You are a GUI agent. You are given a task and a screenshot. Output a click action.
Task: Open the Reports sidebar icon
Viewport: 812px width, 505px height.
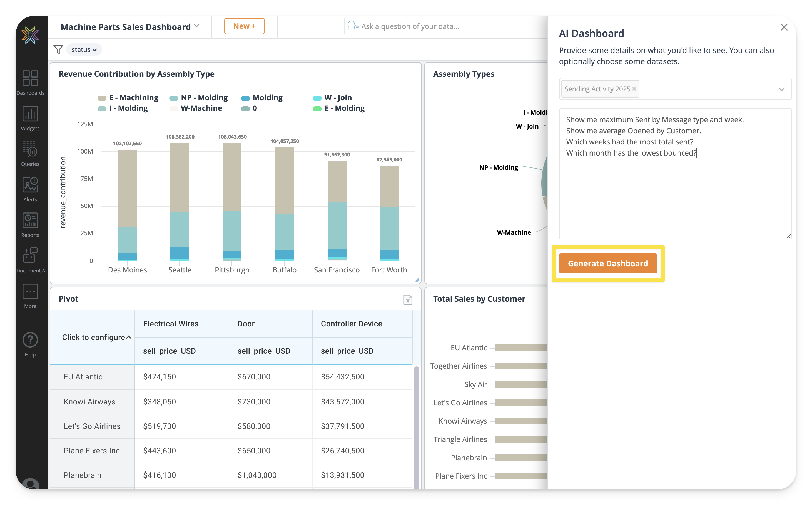(30, 221)
